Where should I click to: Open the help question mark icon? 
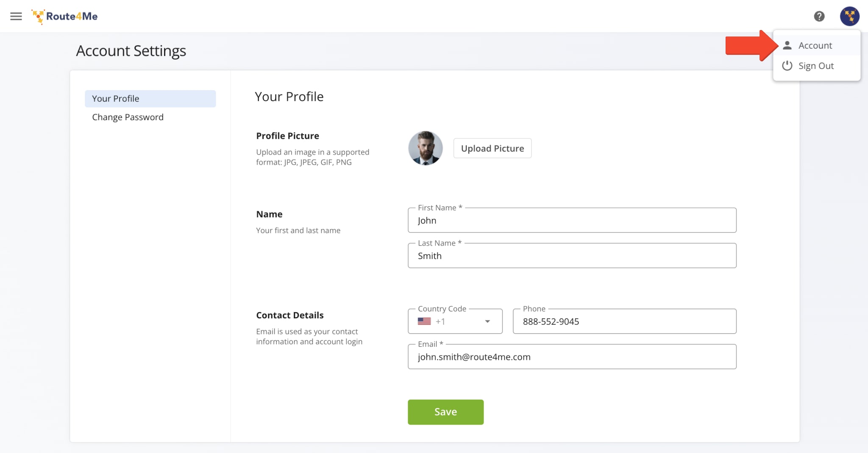coord(819,17)
